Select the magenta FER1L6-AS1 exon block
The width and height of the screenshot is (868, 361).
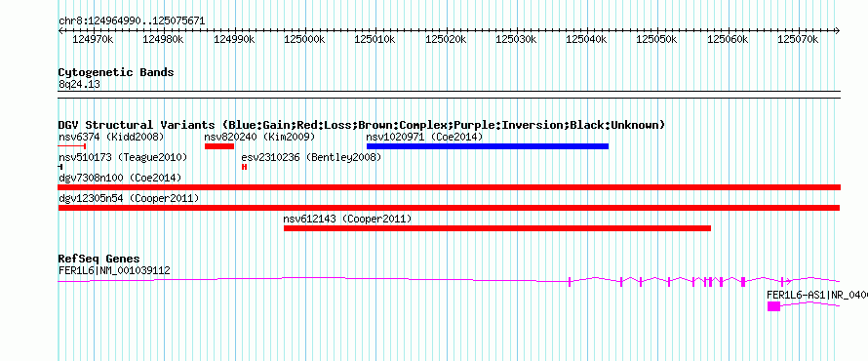tap(774, 306)
